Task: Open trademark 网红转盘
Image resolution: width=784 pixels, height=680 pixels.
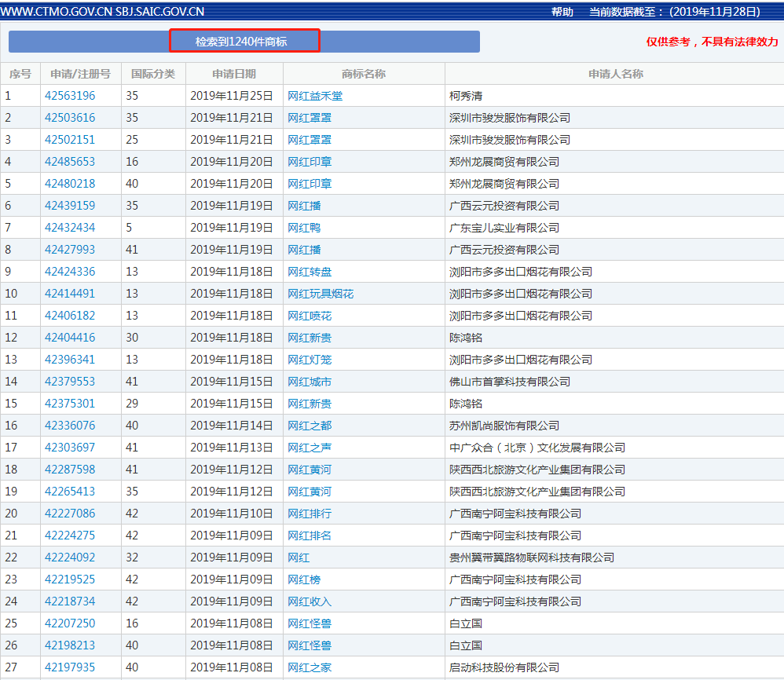Action: pyautogui.click(x=310, y=272)
